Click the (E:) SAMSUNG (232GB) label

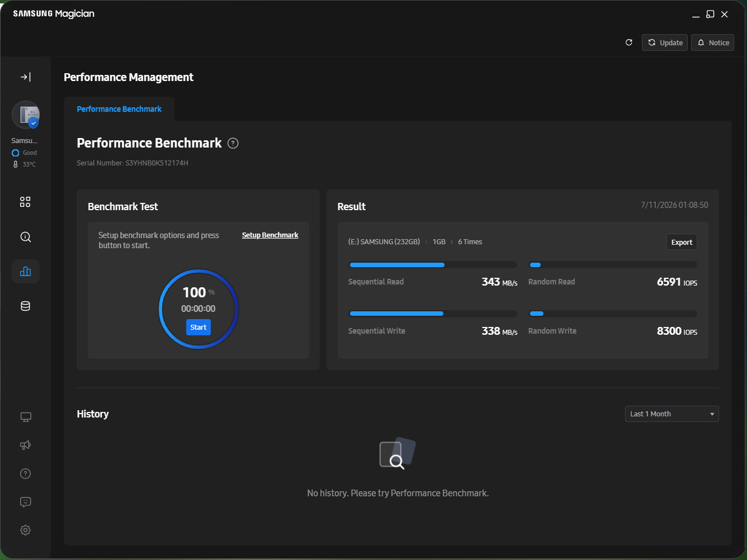click(384, 242)
